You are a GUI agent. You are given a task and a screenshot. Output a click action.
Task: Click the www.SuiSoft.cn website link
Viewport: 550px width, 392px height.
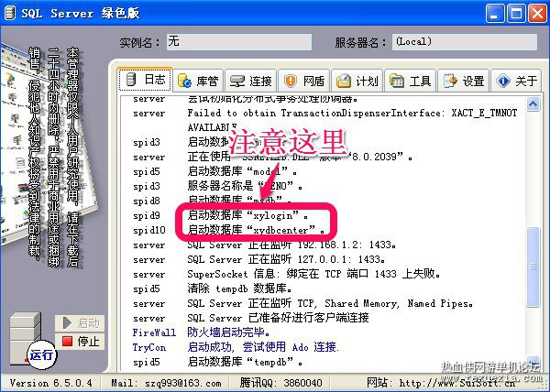pos(474,383)
